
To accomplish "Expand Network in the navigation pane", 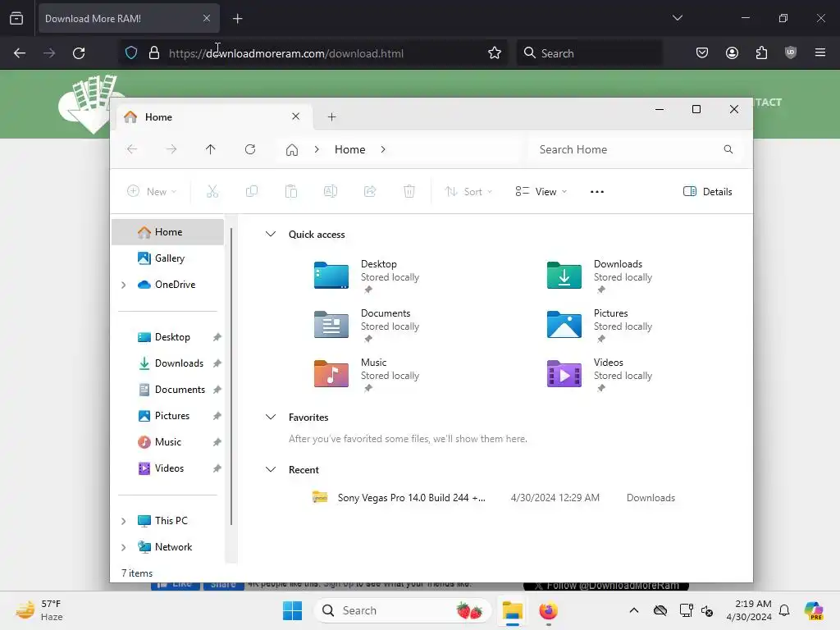I will 124,547.
